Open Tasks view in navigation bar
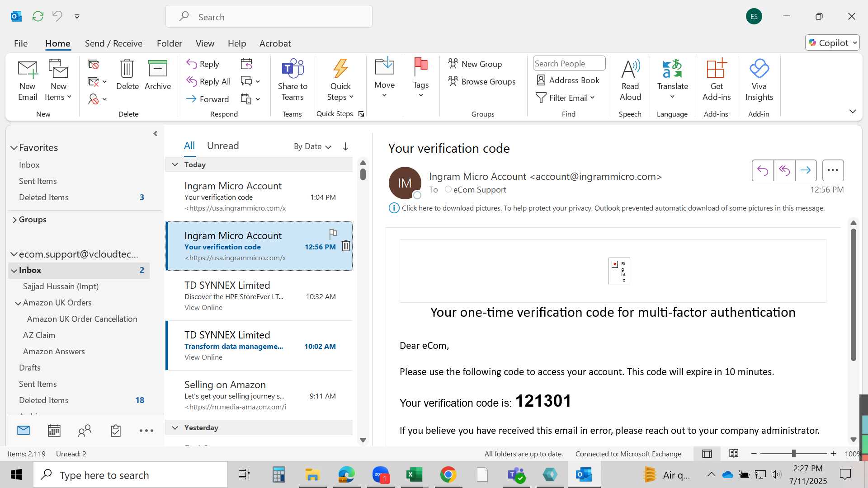 click(116, 431)
